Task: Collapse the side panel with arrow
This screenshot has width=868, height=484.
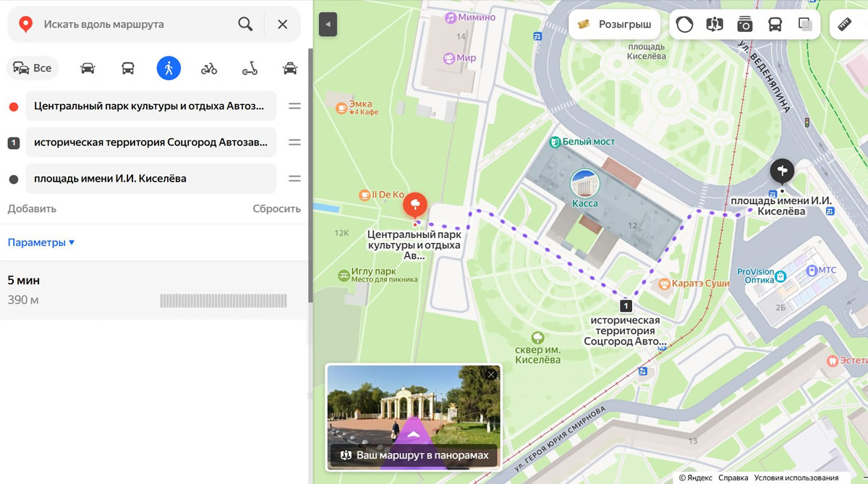Action: coord(328,25)
